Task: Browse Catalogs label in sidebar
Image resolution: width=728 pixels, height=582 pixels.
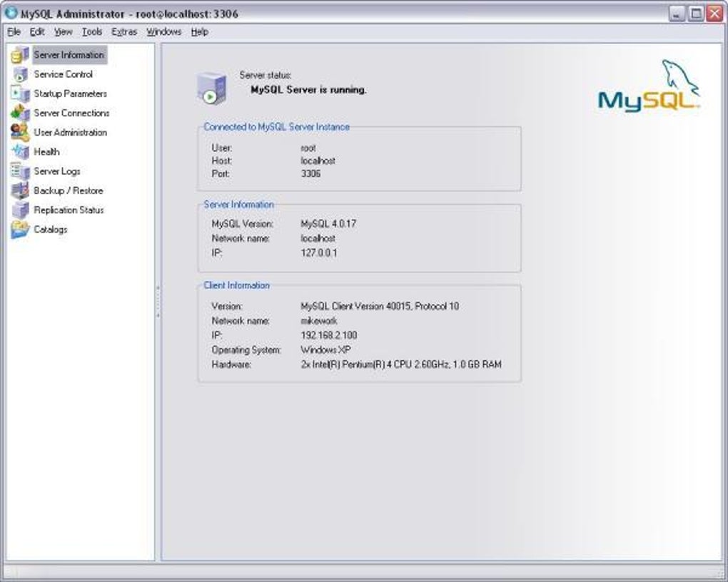Action: click(x=50, y=230)
